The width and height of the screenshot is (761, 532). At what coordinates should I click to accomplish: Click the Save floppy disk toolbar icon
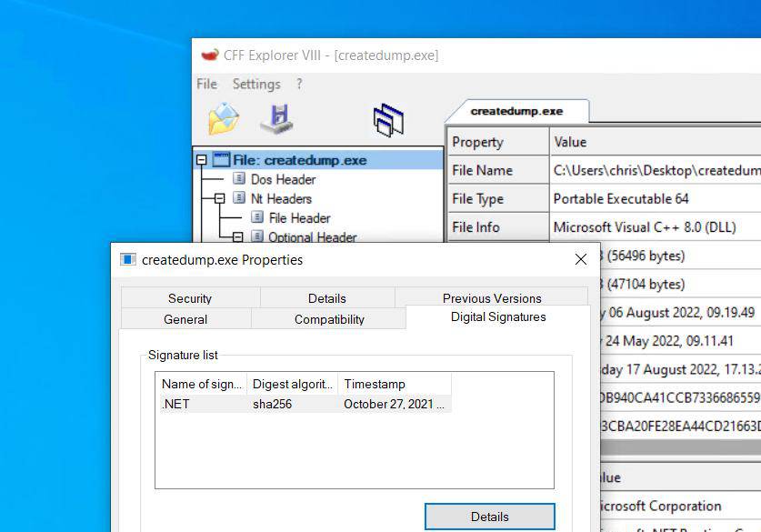277,119
